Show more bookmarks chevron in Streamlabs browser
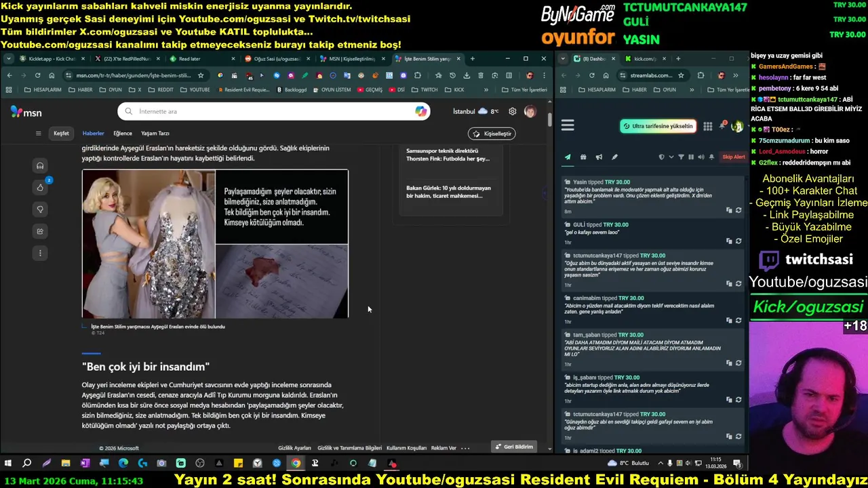868x488 pixels. coord(692,89)
